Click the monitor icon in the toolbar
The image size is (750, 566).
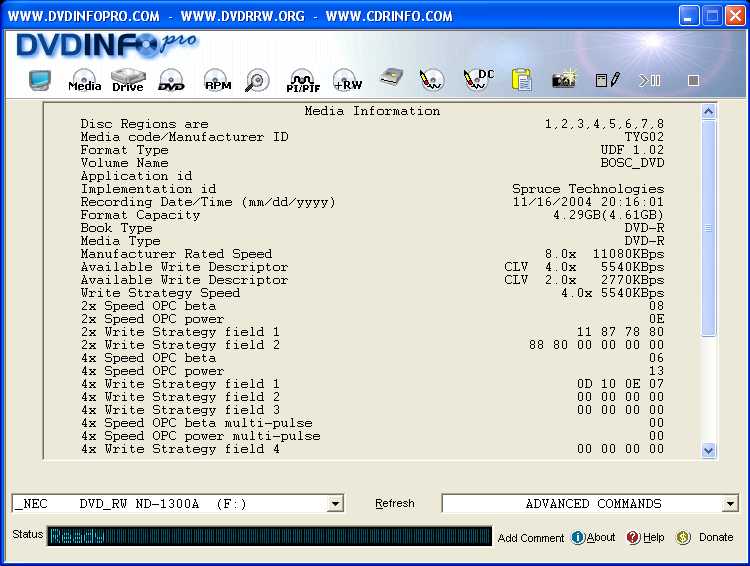pyautogui.click(x=39, y=80)
